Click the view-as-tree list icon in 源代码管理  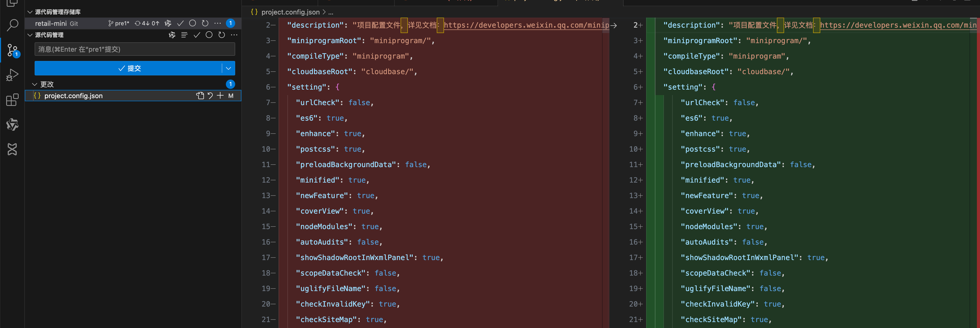(x=185, y=35)
